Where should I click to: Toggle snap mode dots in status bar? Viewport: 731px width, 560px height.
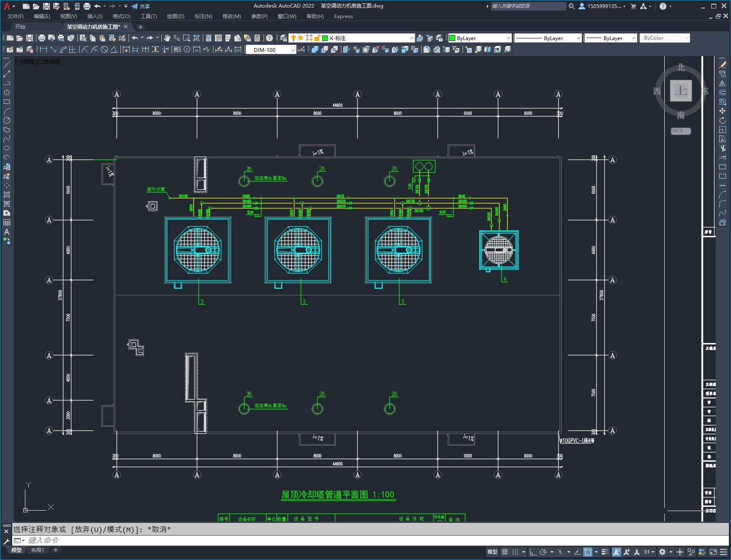515,552
